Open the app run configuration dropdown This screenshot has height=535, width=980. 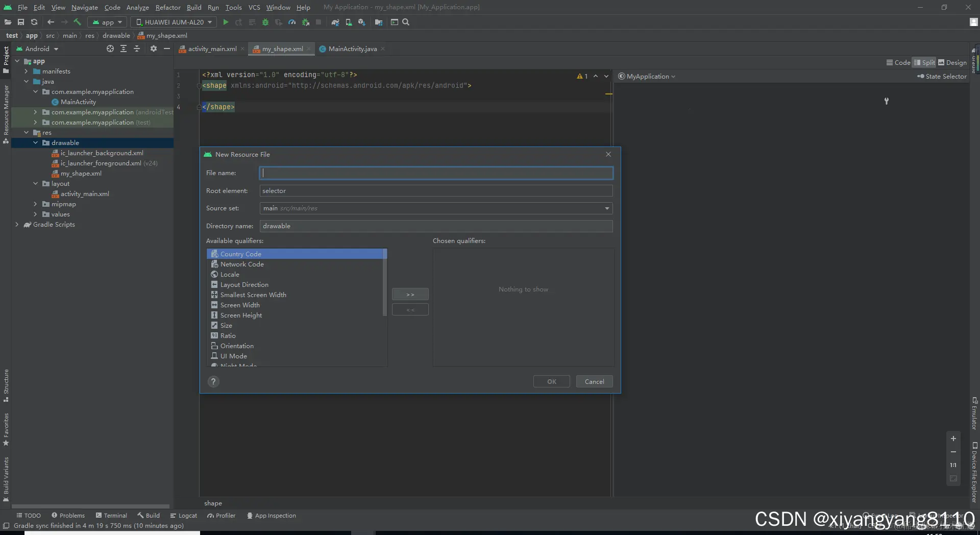pyautogui.click(x=107, y=22)
